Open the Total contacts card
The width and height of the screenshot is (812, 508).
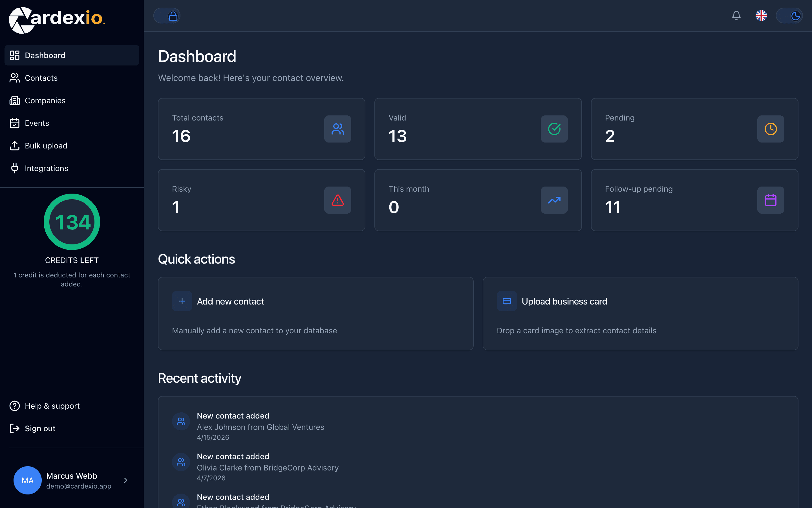261,129
